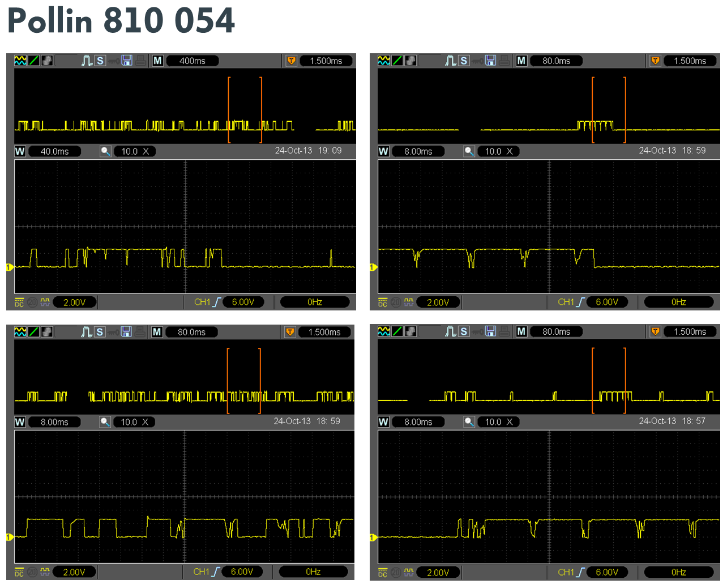Click the 6.00V trigger level, top-left scope
727x588 pixels.
point(243,302)
